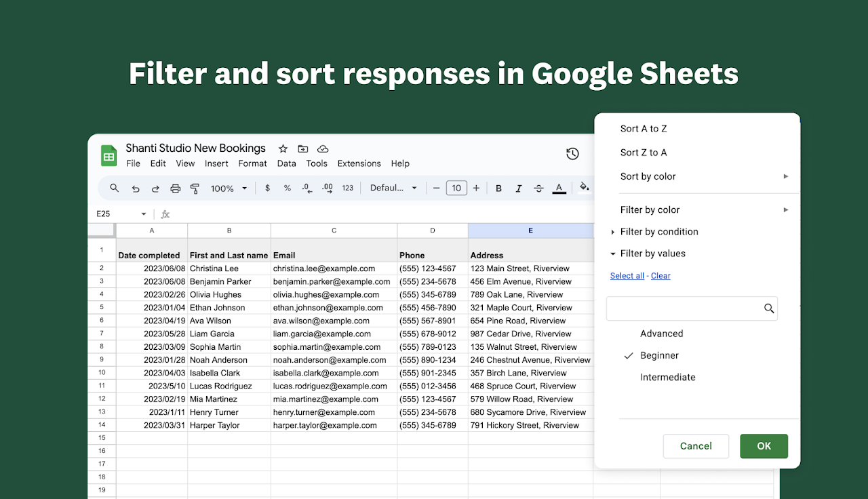868x499 pixels.
Task: Cancel the filter dialog
Action: coord(696,446)
